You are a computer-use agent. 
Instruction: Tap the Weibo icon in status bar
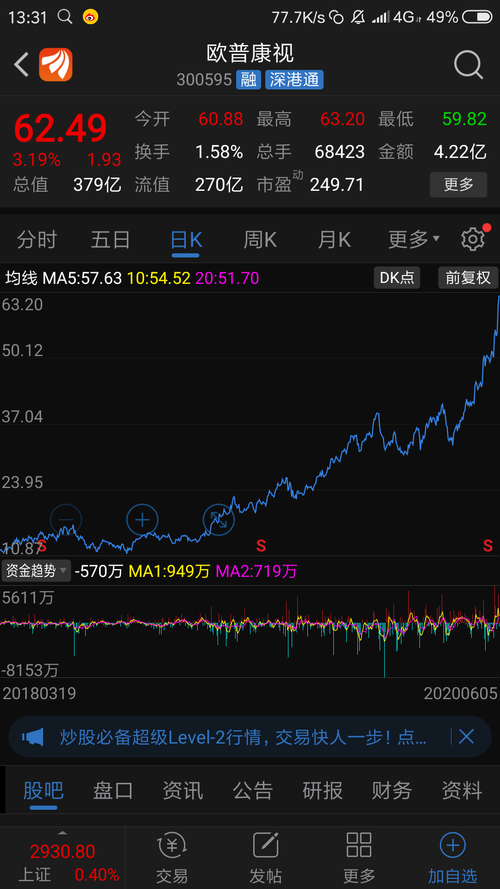coord(90,17)
